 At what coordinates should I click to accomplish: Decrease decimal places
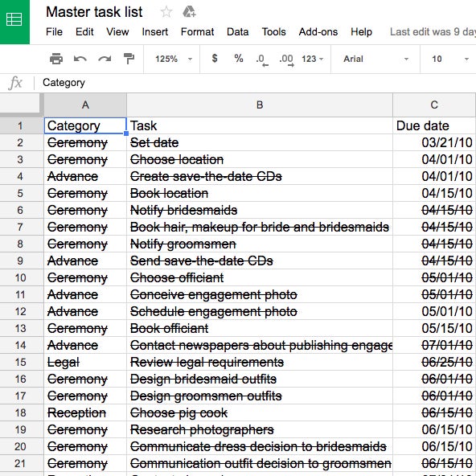coord(262,59)
